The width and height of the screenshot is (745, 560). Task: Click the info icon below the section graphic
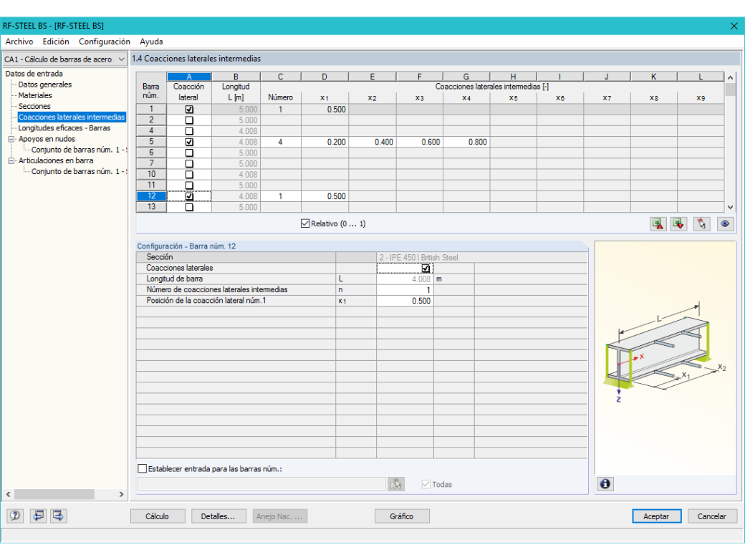[605, 483]
